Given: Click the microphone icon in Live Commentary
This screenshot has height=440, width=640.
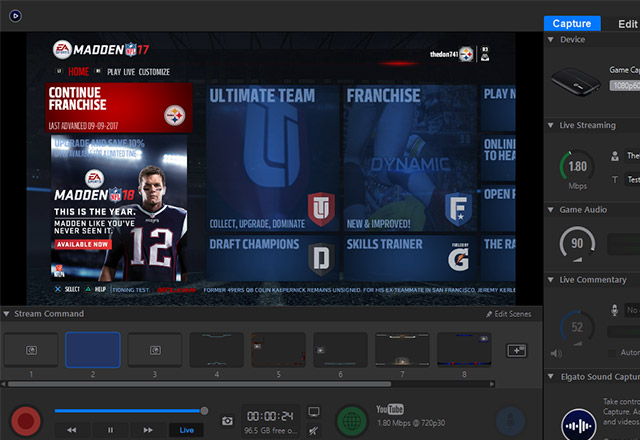Looking at the screenshot, I should [x=615, y=310].
